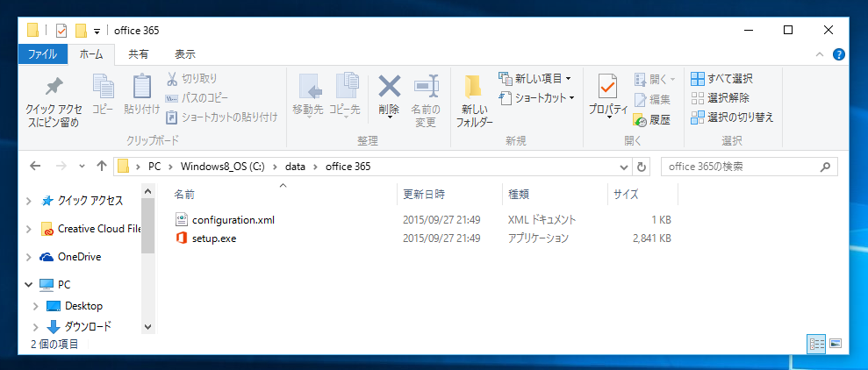Click navigation pane scrollbar up arrow
The height and width of the screenshot is (370, 868).
(x=147, y=191)
